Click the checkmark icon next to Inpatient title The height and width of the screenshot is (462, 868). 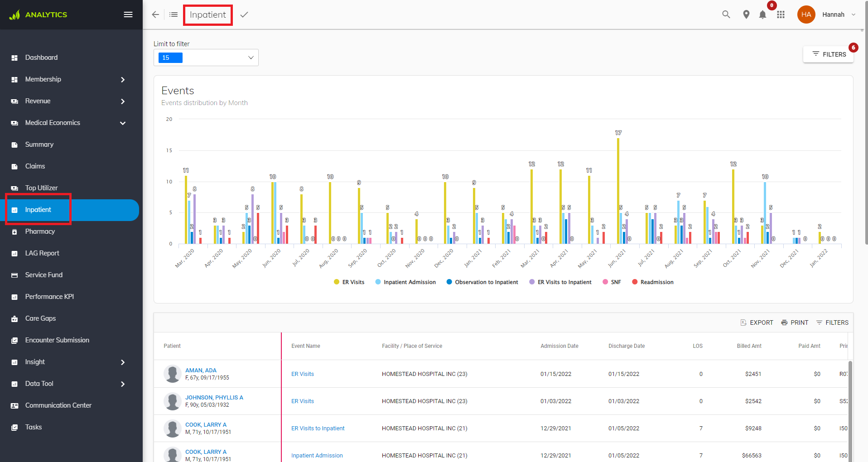click(x=244, y=14)
